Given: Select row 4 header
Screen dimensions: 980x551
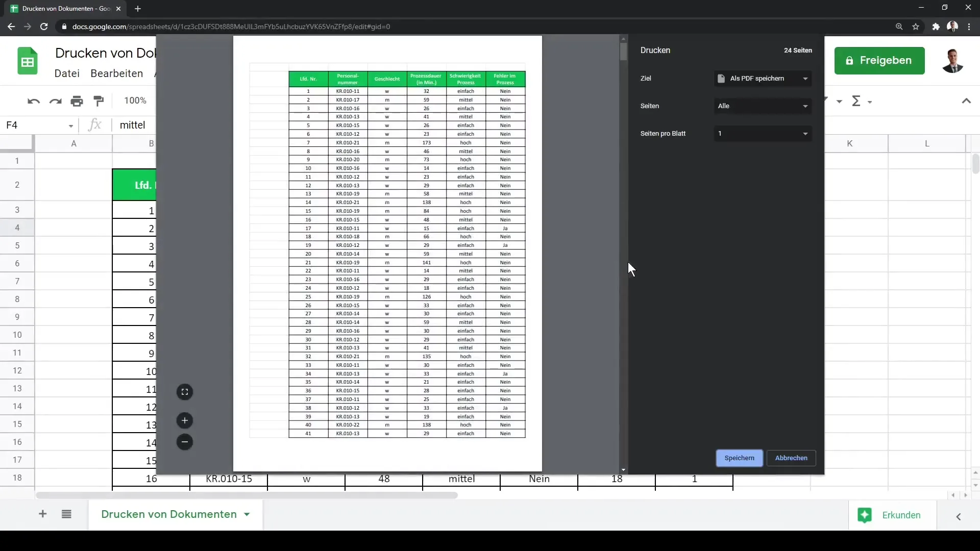Looking at the screenshot, I should 17,228.
